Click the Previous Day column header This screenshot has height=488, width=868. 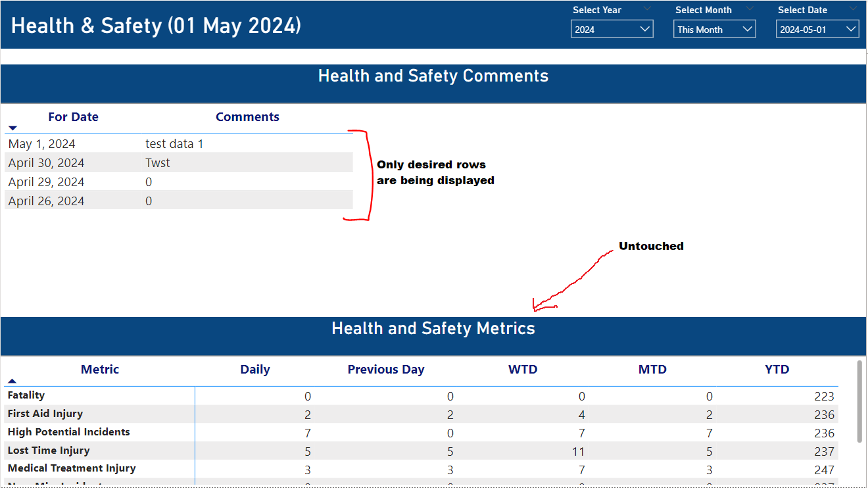click(x=386, y=370)
